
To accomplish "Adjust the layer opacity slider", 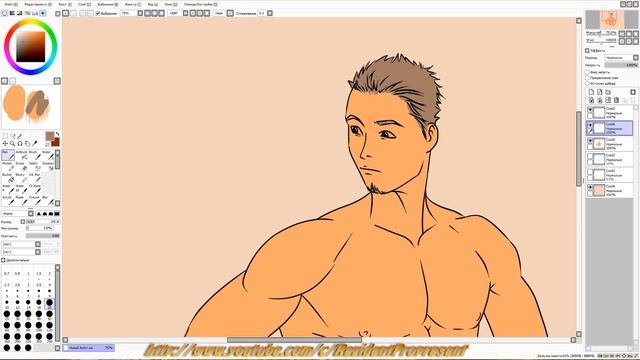I will [x=621, y=65].
